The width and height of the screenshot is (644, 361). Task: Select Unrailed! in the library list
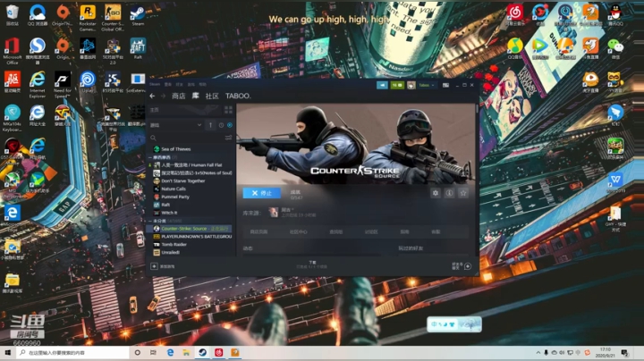tap(170, 253)
